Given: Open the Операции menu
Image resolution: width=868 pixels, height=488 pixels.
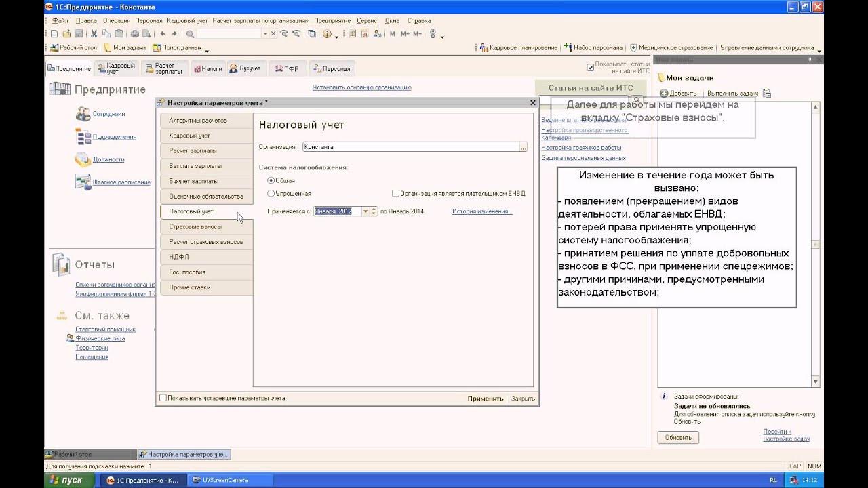Looking at the screenshot, I should click(117, 20).
